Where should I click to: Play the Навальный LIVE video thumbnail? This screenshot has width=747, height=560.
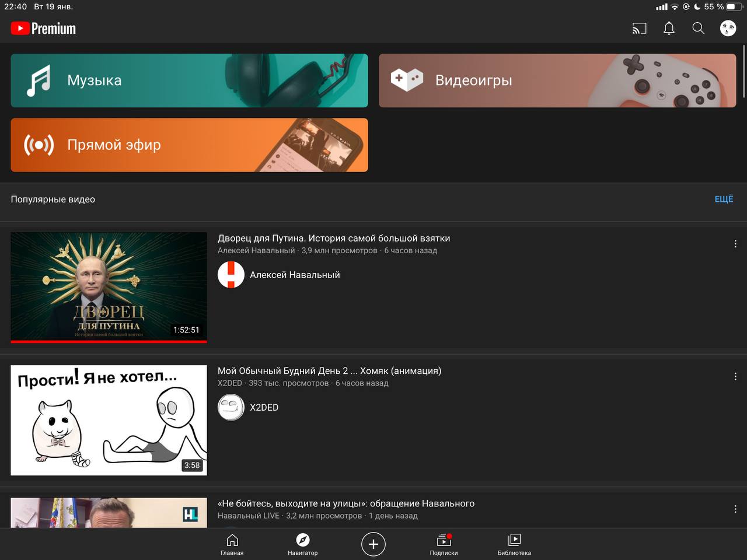click(x=109, y=513)
